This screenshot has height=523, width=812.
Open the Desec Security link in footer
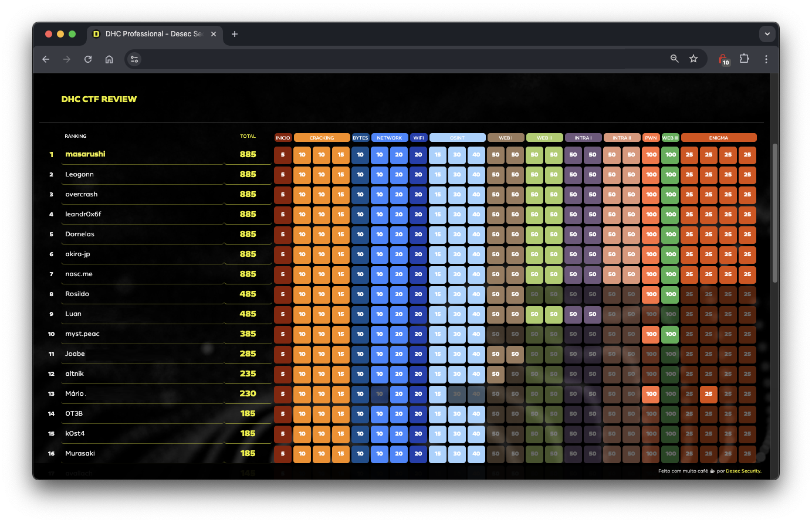tap(743, 471)
